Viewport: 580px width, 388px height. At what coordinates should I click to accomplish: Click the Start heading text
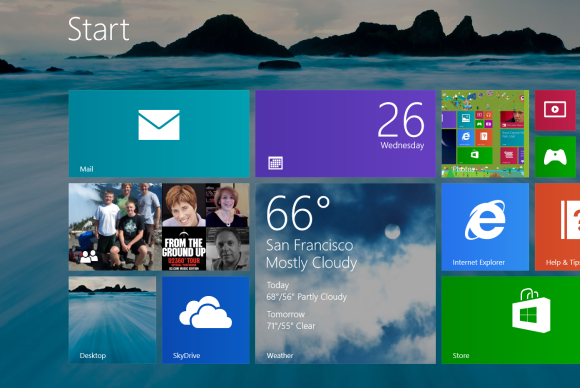click(x=98, y=29)
